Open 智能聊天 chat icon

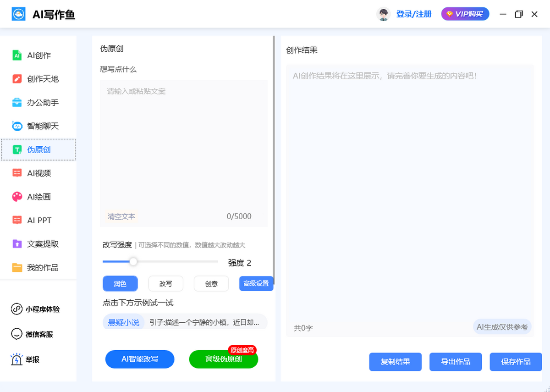click(17, 126)
